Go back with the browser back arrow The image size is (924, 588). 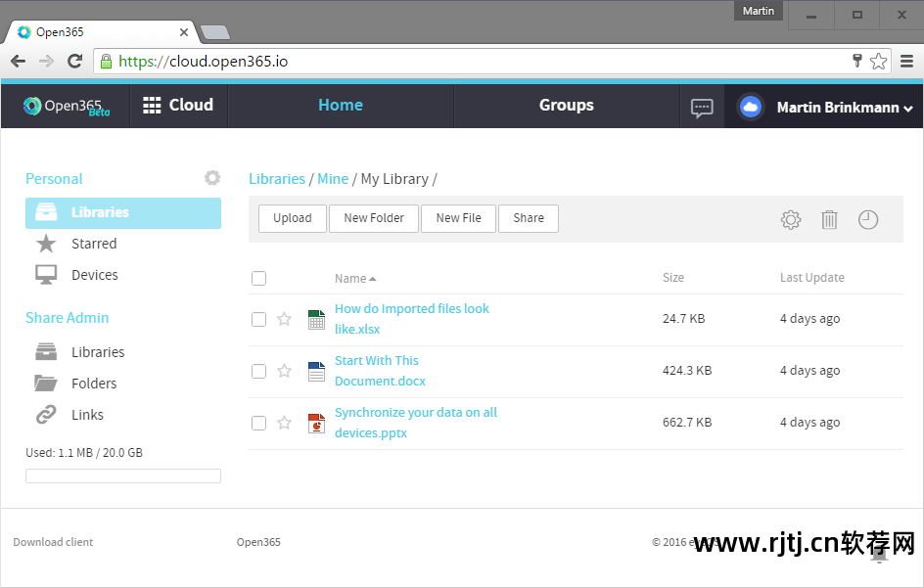(x=19, y=62)
